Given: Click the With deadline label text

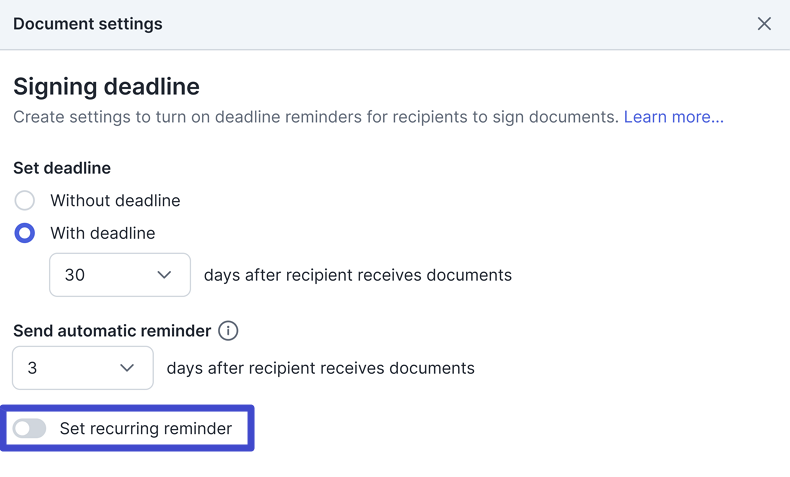Looking at the screenshot, I should pos(103,233).
